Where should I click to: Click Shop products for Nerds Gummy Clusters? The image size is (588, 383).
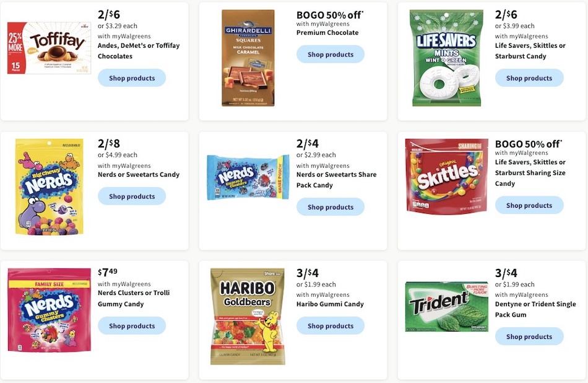pos(132,325)
